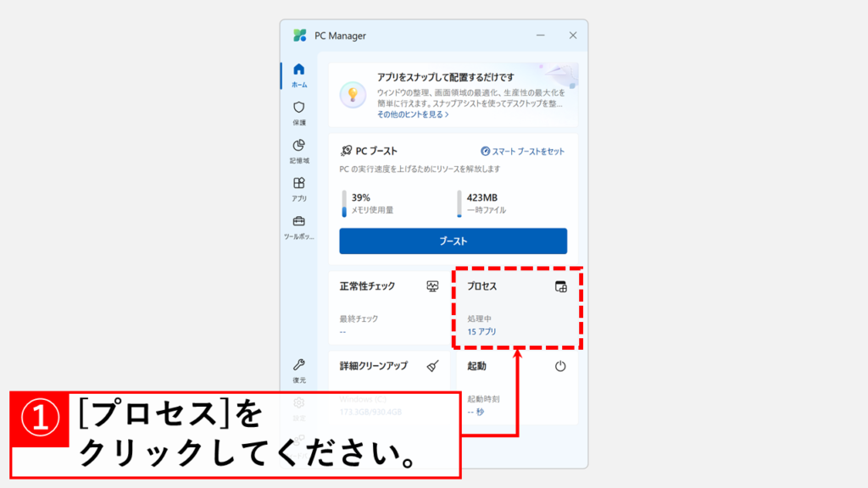The image size is (868, 488).
Task: Click the blue ブースト button
Action: pyautogui.click(x=453, y=241)
